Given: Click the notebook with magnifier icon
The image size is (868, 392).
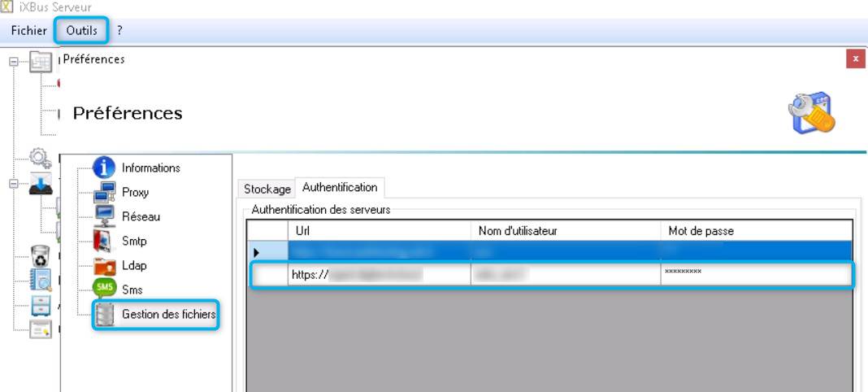Looking at the screenshot, I should point(41,280).
